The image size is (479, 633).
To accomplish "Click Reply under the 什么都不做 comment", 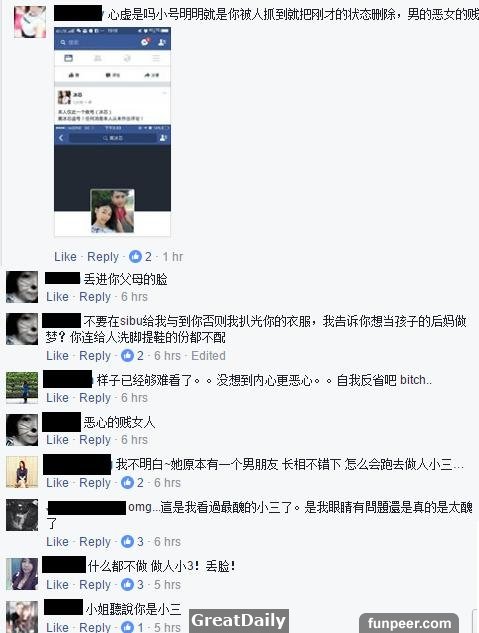I will point(95,585).
